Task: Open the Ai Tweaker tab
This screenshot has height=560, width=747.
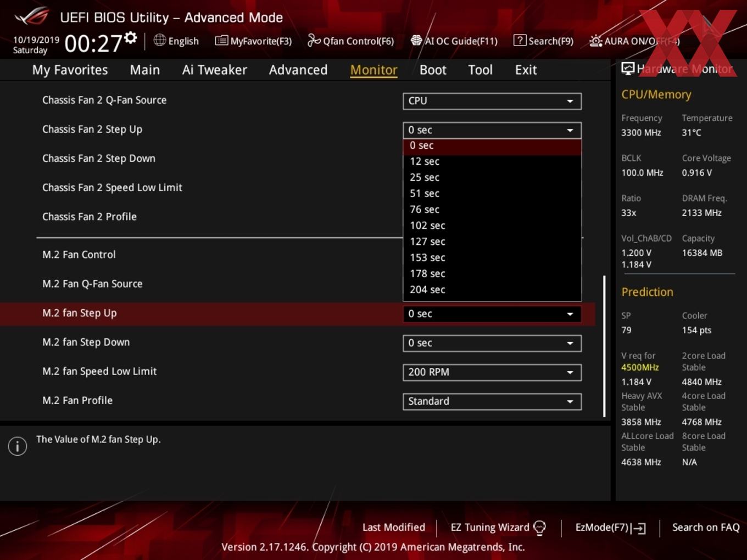Action: pyautogui.click(x=215, y=70)
